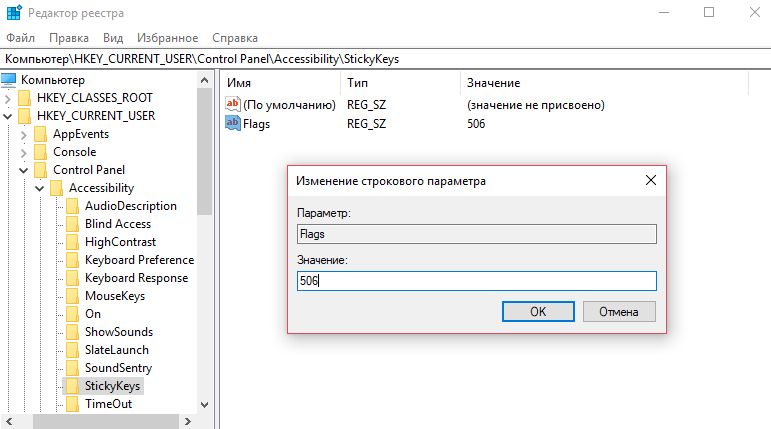Click the HighContrast folder icon
Screen dimensions: 771x429
[x=72, y=242]
